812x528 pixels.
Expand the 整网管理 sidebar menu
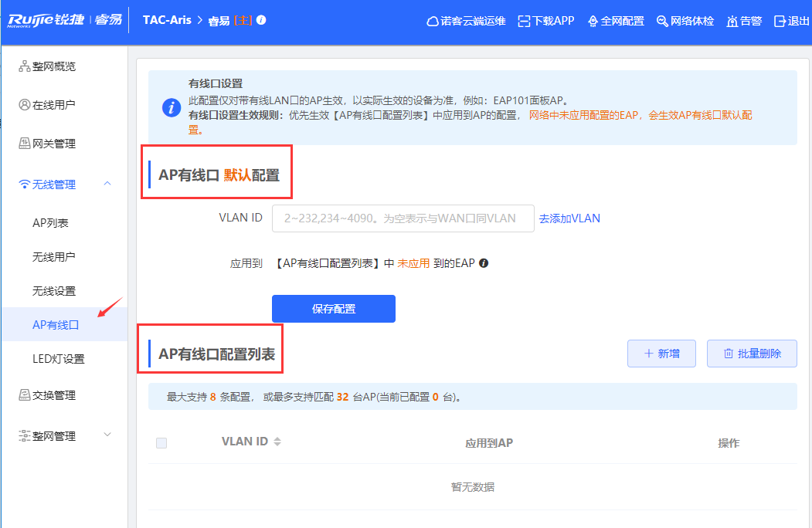(107, 435)
